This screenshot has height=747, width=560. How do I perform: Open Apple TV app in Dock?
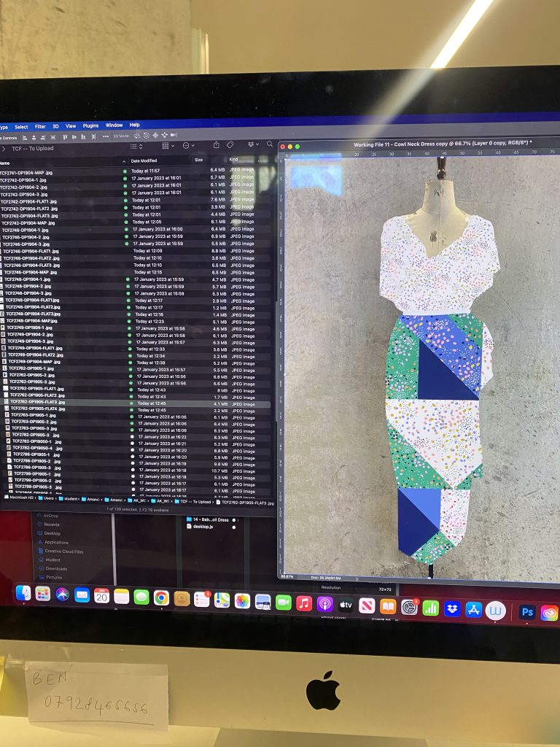(346, 605)
